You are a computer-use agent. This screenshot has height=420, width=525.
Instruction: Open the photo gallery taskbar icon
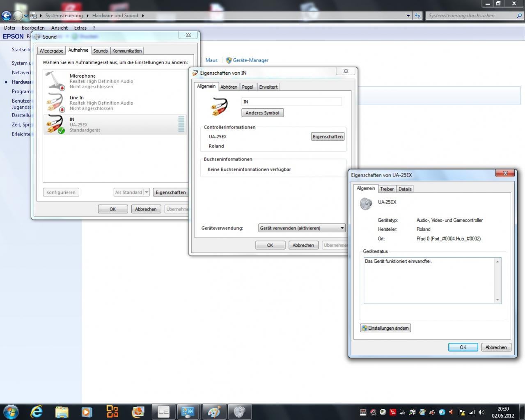pyautogui.click(x=138, y=412)
